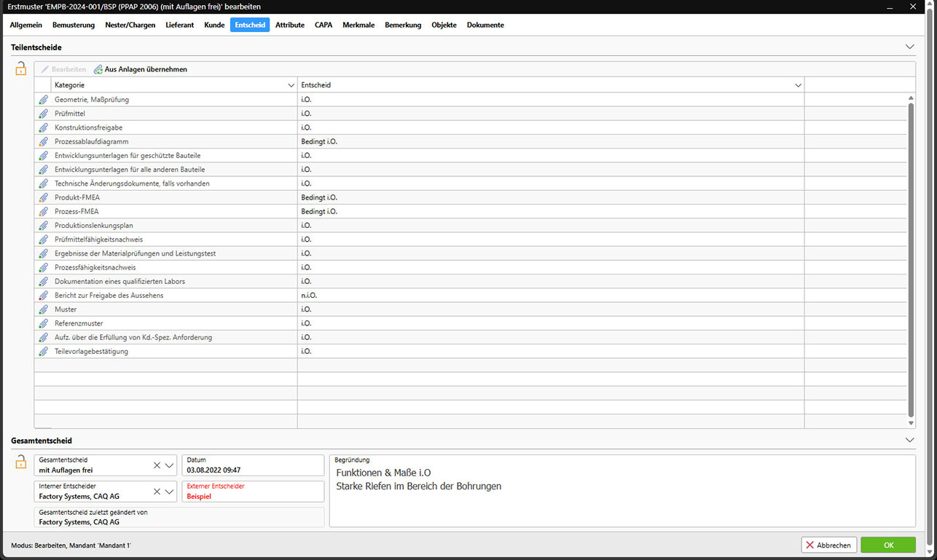Clear the Gesamtentscheid field with X icon
This screenshot has height=560, width=937.
tap(157, 465)
